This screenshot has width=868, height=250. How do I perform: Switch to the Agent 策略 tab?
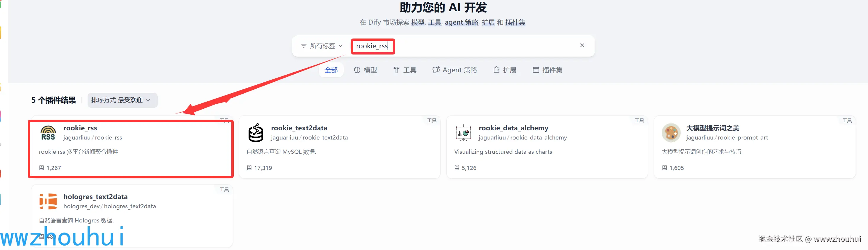[x=454, y=70]
